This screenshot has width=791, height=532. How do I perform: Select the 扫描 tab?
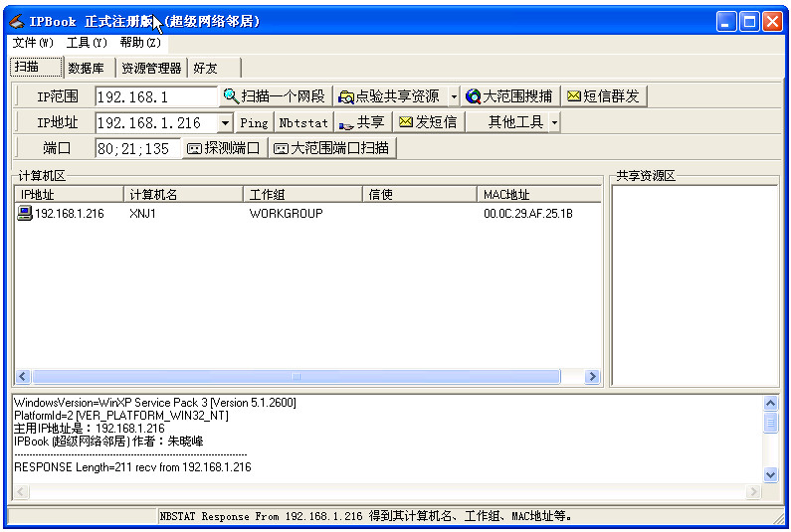tap(37, 67)
